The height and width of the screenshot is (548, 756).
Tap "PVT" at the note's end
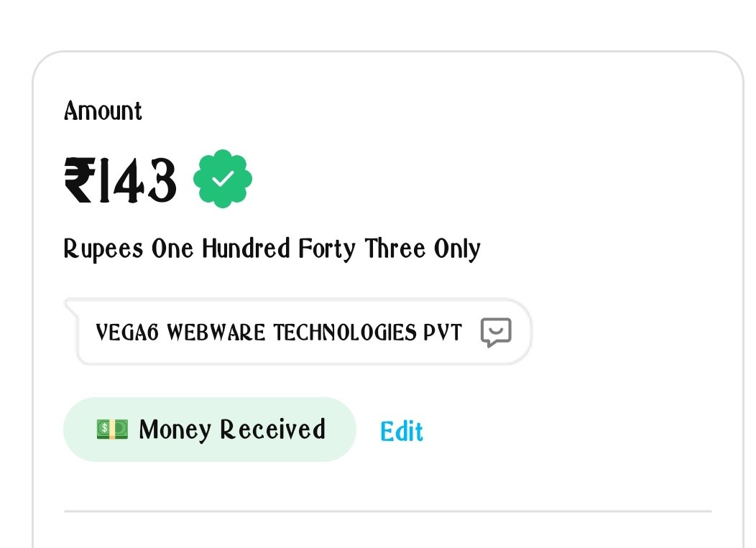click(443, 333)
